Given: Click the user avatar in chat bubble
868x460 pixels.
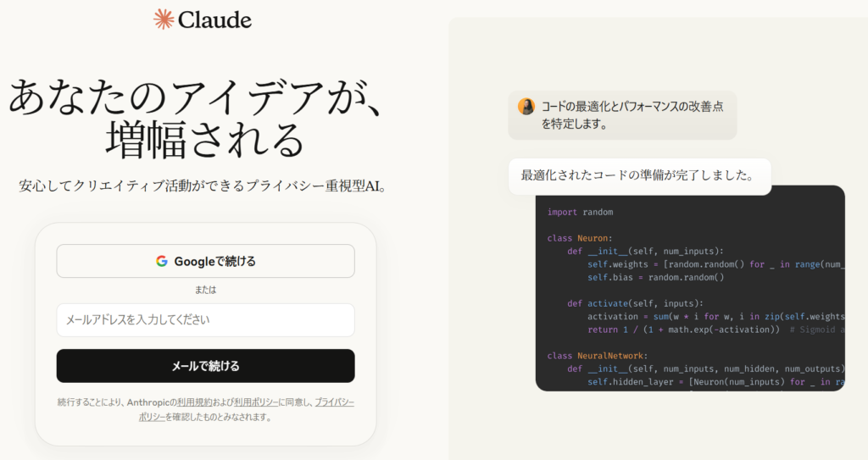Looking at the screenshot, I should point(526,106).
